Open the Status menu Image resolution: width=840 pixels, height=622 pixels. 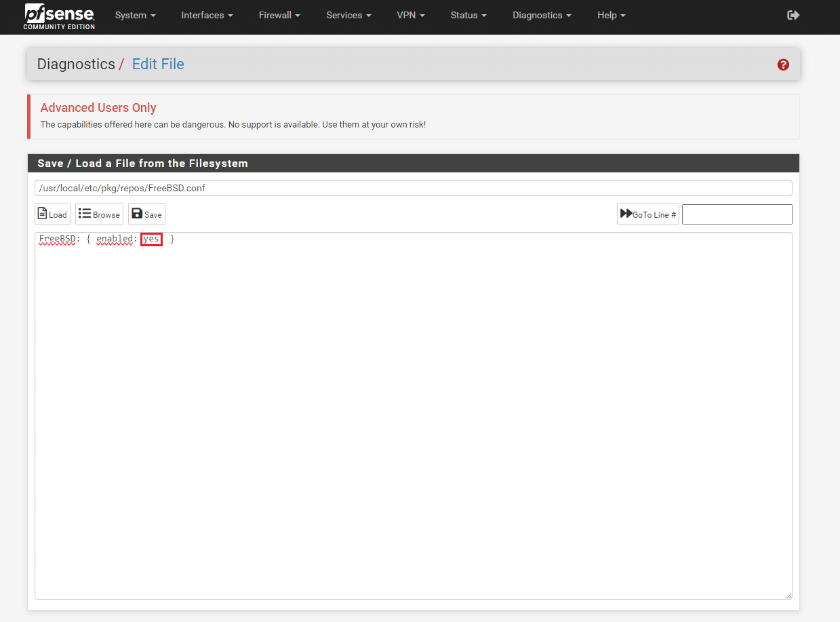(468, 15)
